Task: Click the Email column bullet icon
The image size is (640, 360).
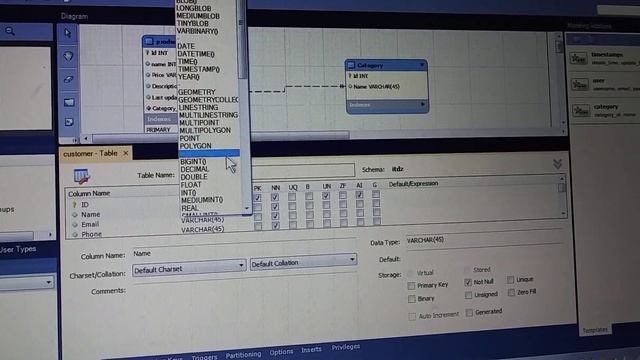Action: (x=75, y=224)
